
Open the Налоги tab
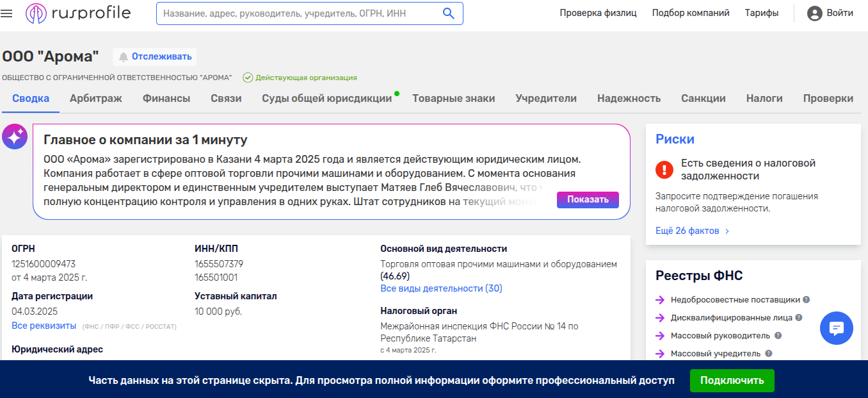(764, 98)
